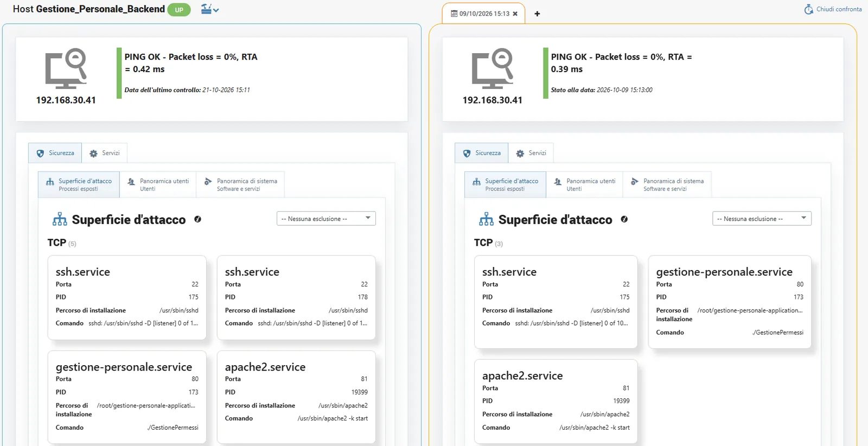
Task: Expand right panel Nessuna esclusione dropdown
Action: 762,219
